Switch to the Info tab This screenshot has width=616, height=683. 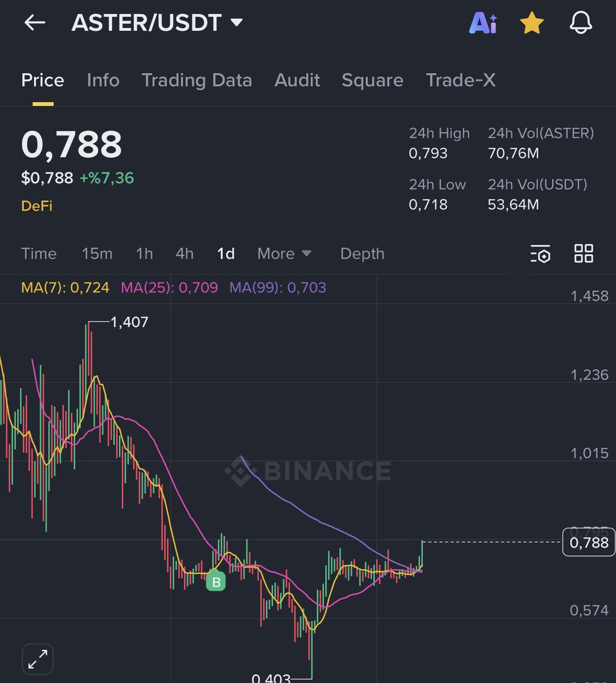click(x=103, y=80)
